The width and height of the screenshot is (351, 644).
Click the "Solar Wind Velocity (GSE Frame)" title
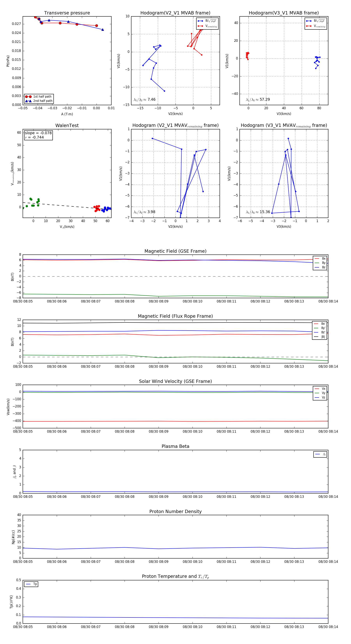click(175, 381)
